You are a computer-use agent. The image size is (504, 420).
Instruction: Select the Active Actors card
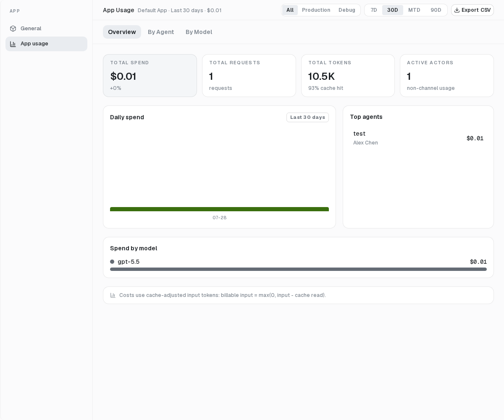pyautogui.click(x=447, y=76)
